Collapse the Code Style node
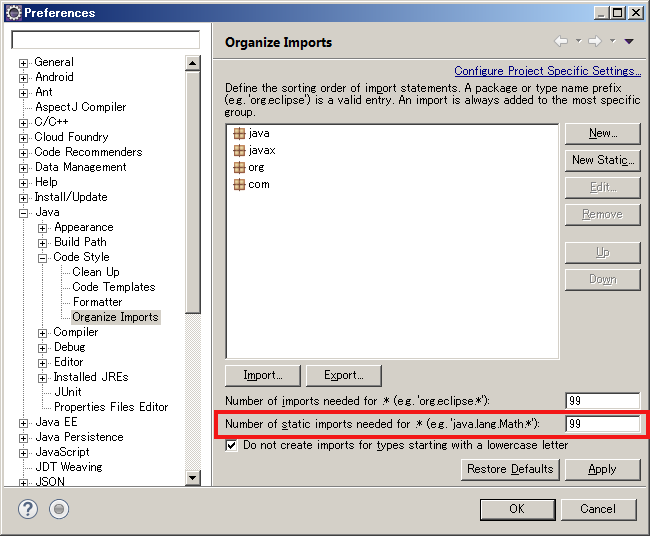Image resolution: width=650 pixels, height=536 pixels. click(x=42, y=258)
